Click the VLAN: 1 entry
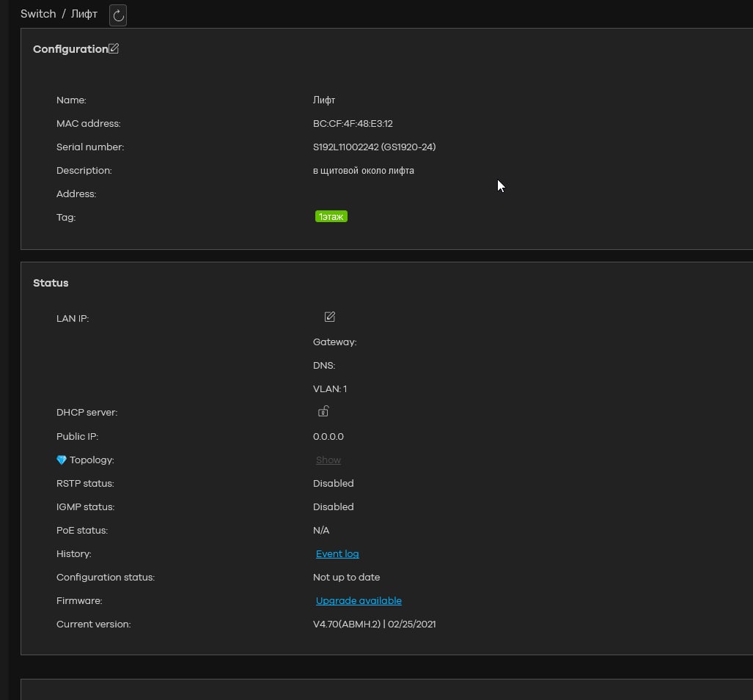Image resolution: width=753 pixels, height=700 pixels. coord(330,389)
